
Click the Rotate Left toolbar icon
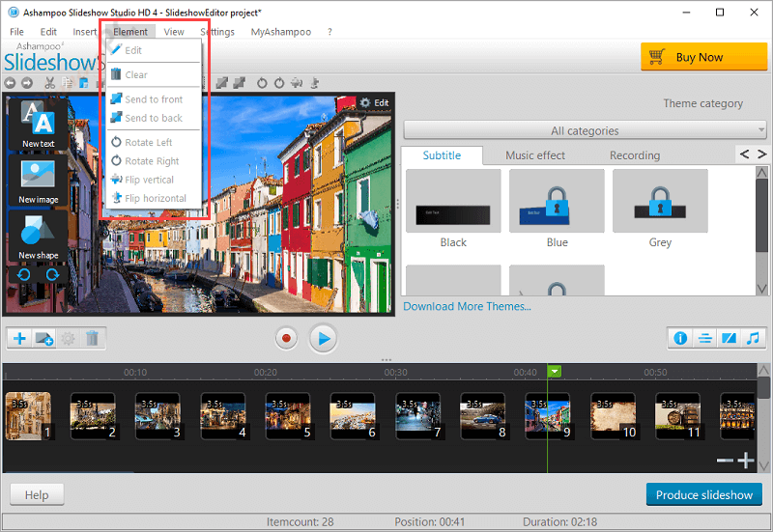pyautogui.click(x=262, y=83)
